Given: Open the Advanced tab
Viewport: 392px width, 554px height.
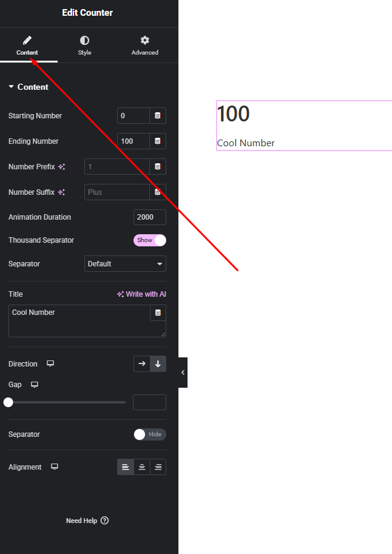Looking at the screenshot, I should 144,46.
